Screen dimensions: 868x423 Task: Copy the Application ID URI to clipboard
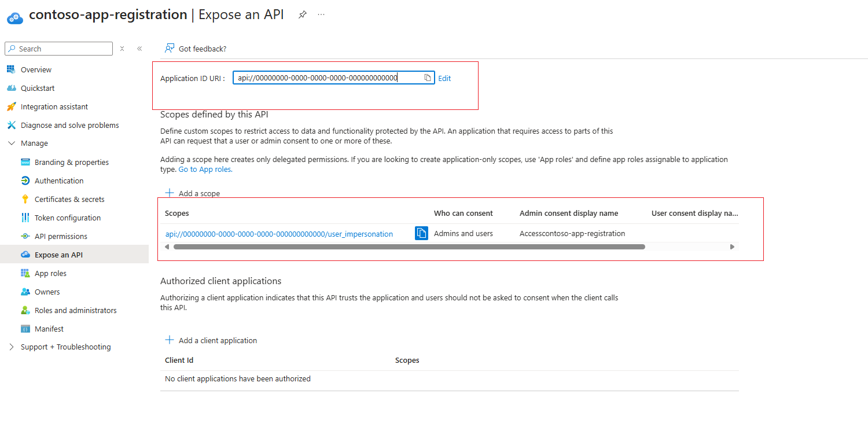pos(428,78)
